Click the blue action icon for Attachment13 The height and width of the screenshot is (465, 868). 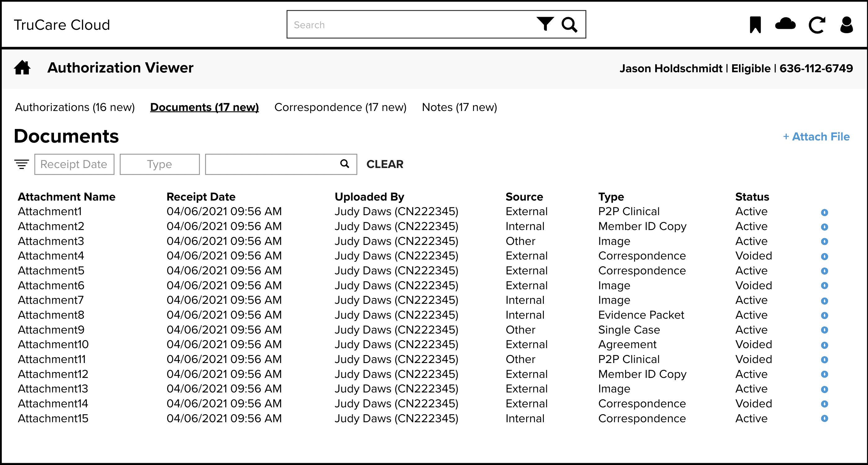pos(824,389)
